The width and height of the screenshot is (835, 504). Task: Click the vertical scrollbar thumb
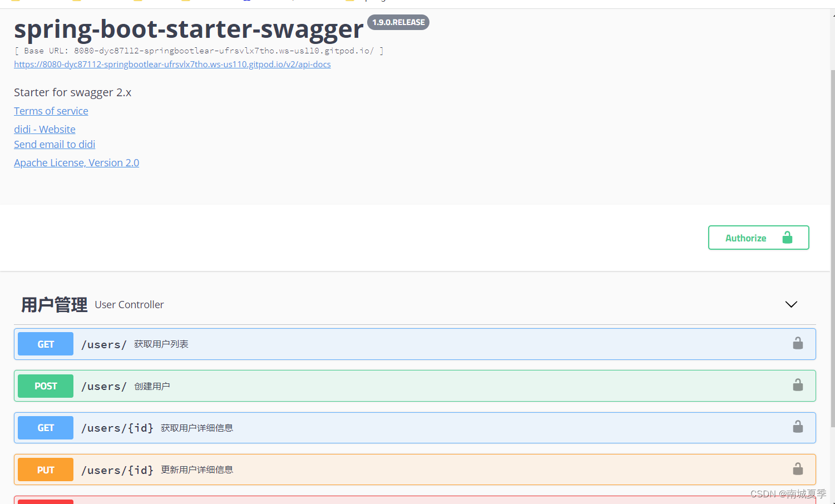[832, 248]
